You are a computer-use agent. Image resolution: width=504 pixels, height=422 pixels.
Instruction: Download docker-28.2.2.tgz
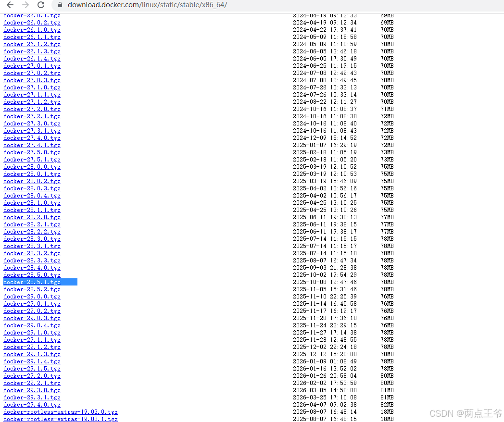(32, 232)
